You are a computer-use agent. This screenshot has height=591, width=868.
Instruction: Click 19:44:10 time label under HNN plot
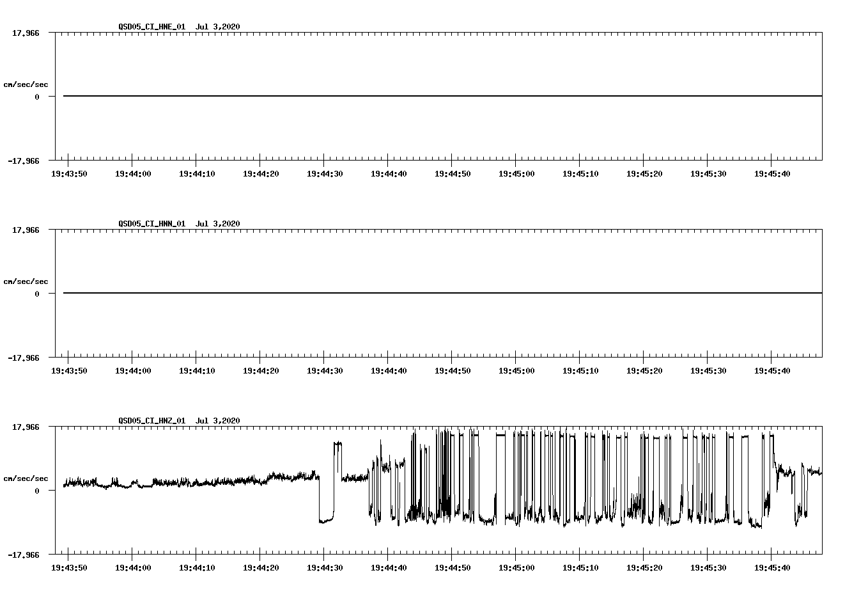tap(197, 371)
